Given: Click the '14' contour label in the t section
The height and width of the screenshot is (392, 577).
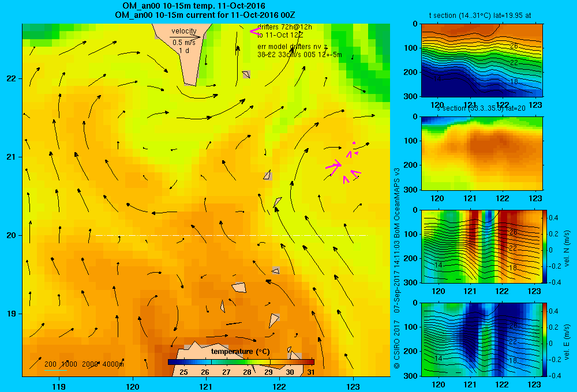Looking at the screenshot, I should [x=437, y=79].
